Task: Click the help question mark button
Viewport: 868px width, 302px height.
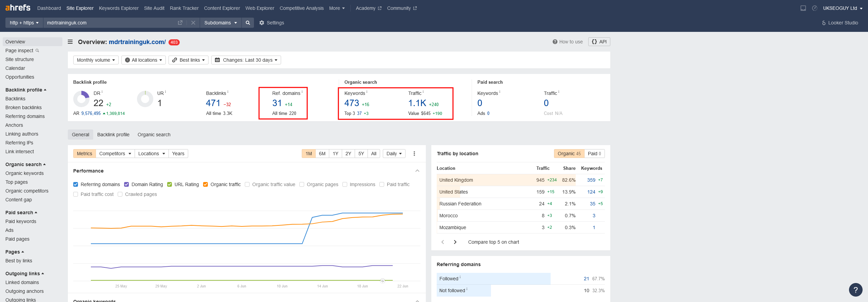Action: [855, 290]
